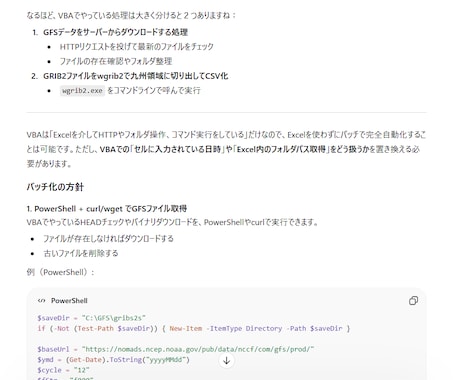Click list item 'GRIB2ファイルをwgrib2で九州領域に切り出してCSV化'
The image size is (460, 380).
coord(136,76)
